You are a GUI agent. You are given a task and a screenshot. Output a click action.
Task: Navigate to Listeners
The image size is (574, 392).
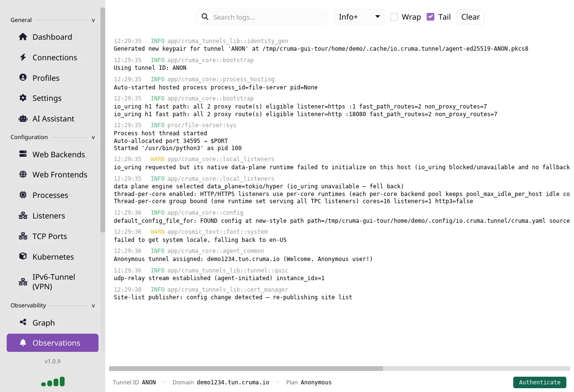[53, 216]
